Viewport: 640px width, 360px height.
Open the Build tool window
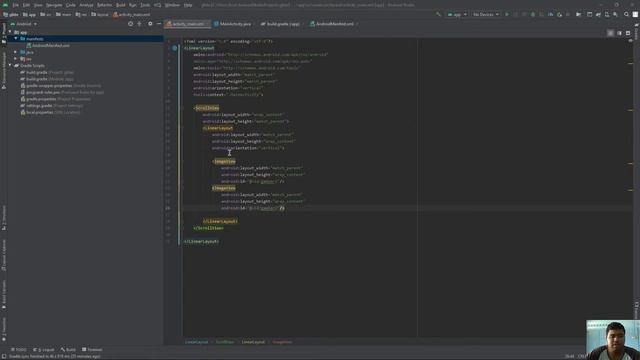coord(68,350)
